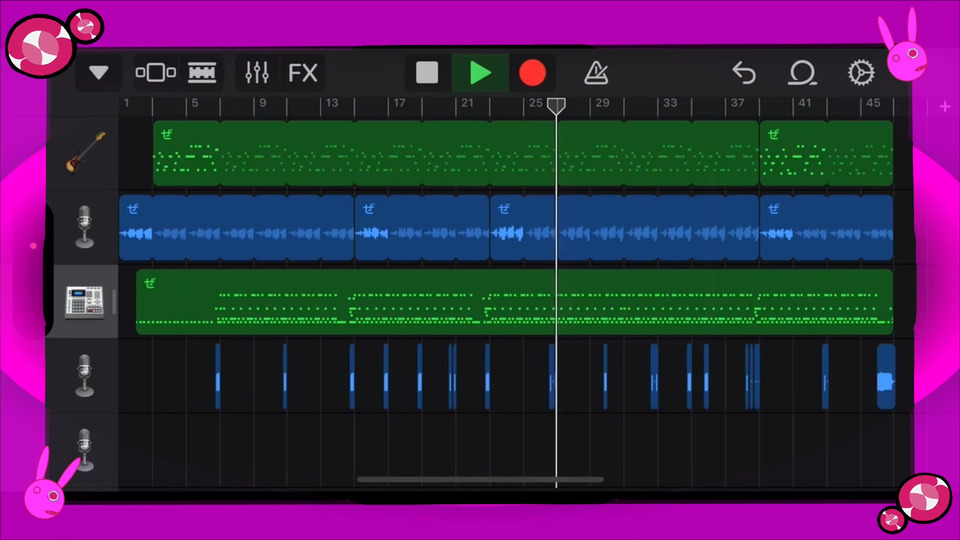
Task: Start playback with the green play button
Action: (480, 72)
